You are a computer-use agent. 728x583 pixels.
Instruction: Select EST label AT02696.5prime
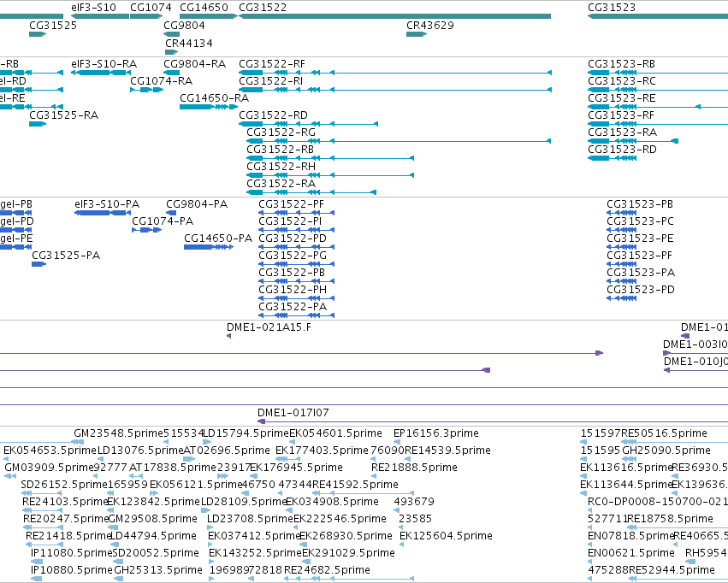[x=227, y=450]
